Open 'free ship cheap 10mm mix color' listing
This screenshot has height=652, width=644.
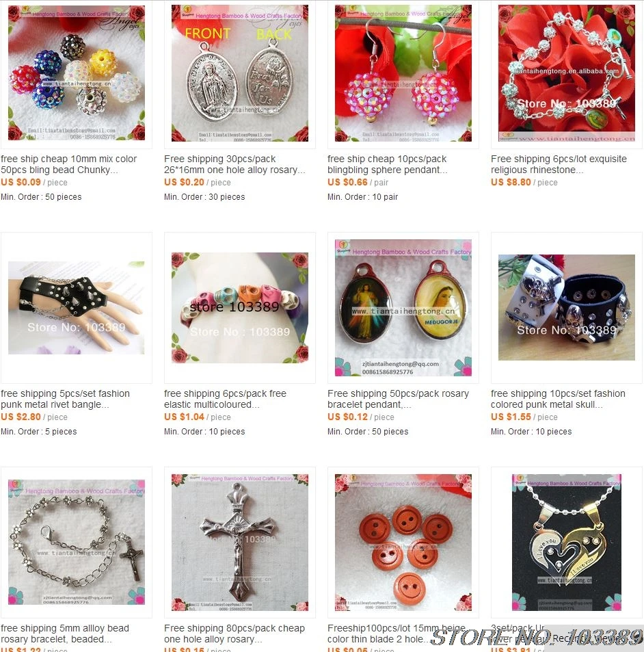pyautogui.click(x=68, y=164)
